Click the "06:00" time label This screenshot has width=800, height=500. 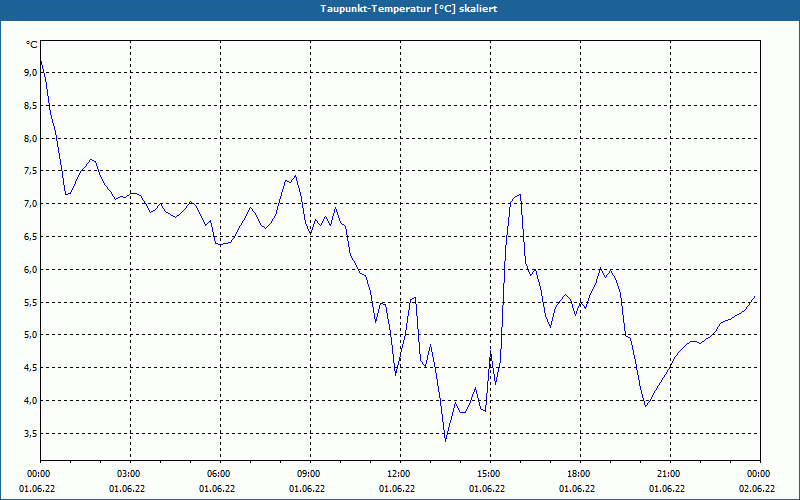[220, 474]
